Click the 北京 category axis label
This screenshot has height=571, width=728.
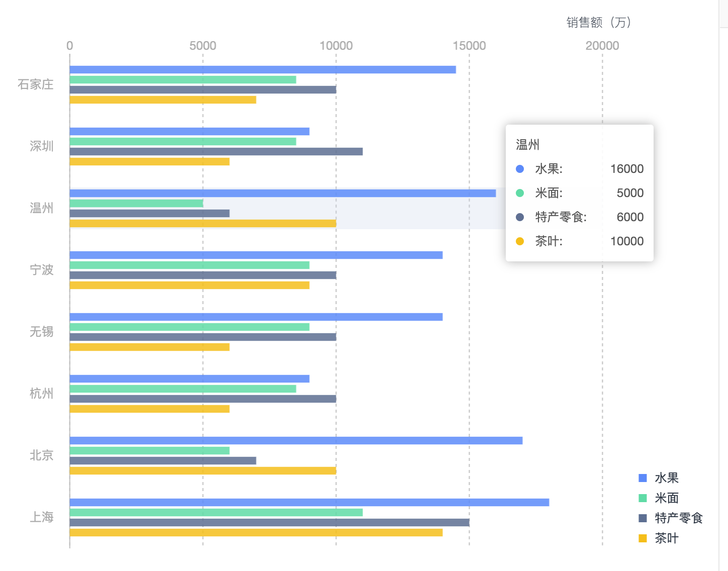click(41, 455)
